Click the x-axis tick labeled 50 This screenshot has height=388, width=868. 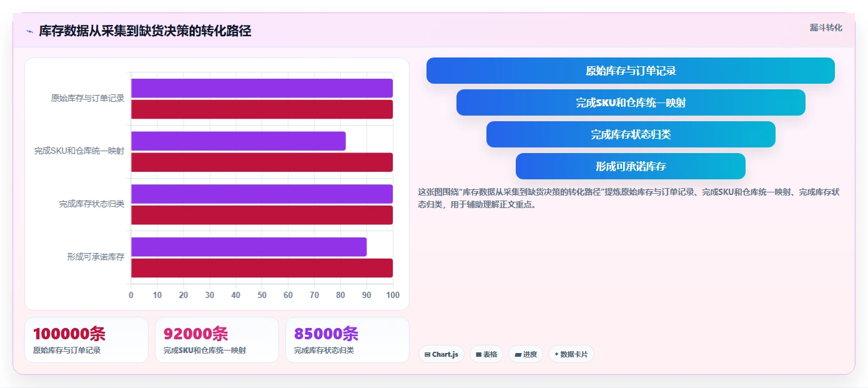(262, 295)
